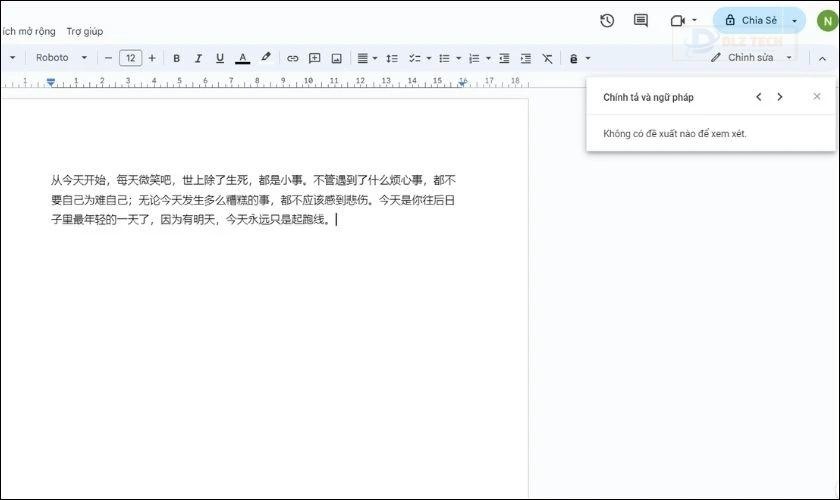Toggle underline formatting

tap(220, 58)
